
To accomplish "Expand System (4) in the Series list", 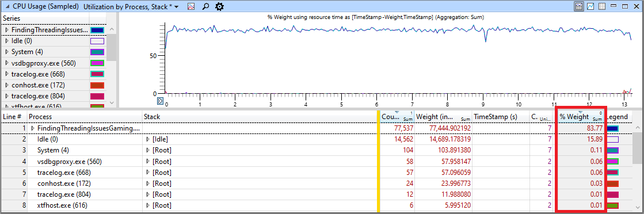I will (6, 52).
